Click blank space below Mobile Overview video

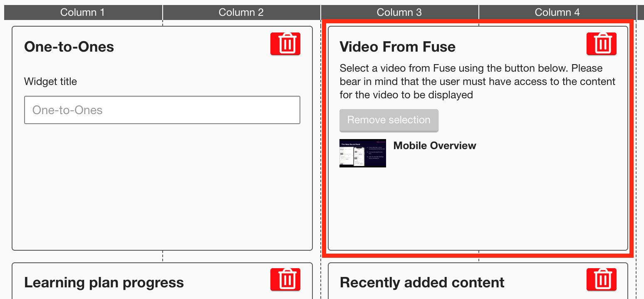pyautogui.click(x=477, y=208)
